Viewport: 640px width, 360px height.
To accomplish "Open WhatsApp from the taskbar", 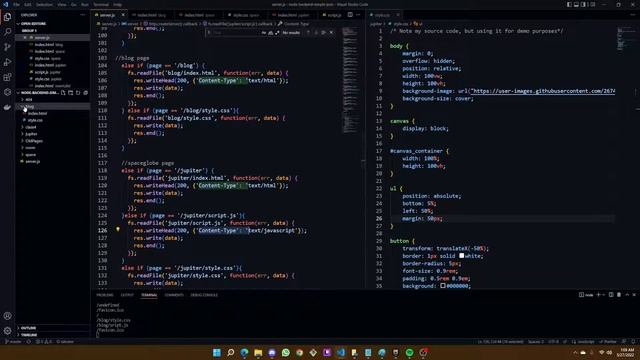I will [x=286, y=353].
